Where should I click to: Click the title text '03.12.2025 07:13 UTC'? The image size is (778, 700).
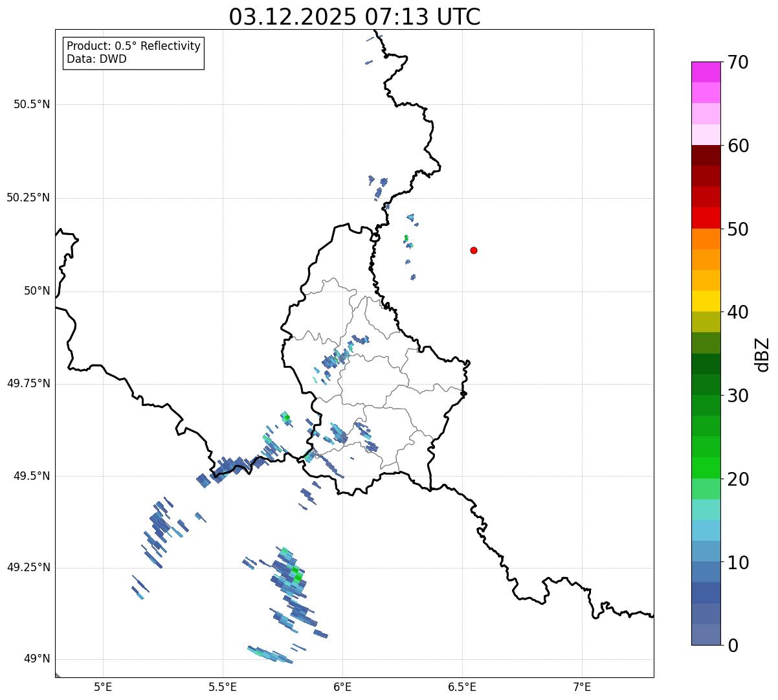point(355,17)
